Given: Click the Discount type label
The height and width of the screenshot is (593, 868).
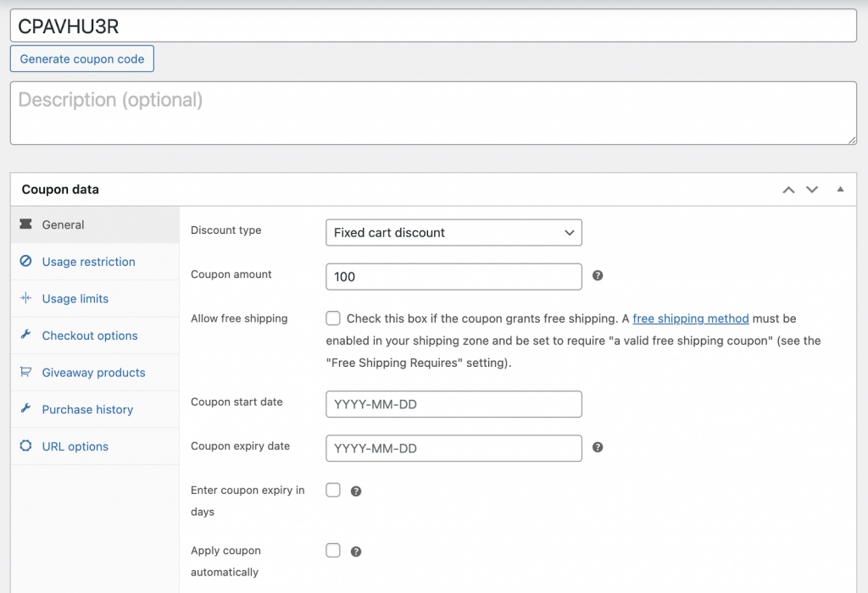Looking at the screenshot, I should coord(225,230).
